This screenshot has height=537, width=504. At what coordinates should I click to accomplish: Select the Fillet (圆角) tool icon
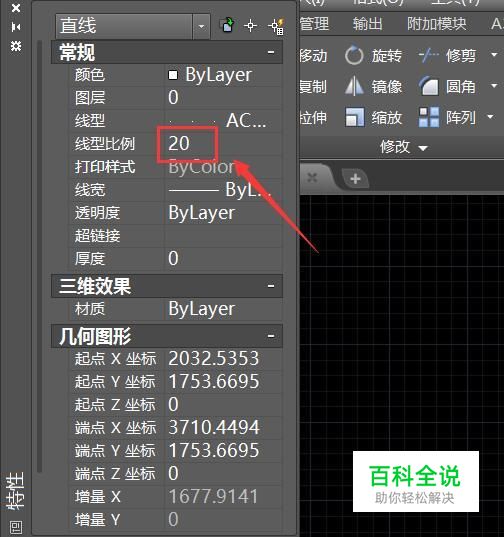coord(429,86)
